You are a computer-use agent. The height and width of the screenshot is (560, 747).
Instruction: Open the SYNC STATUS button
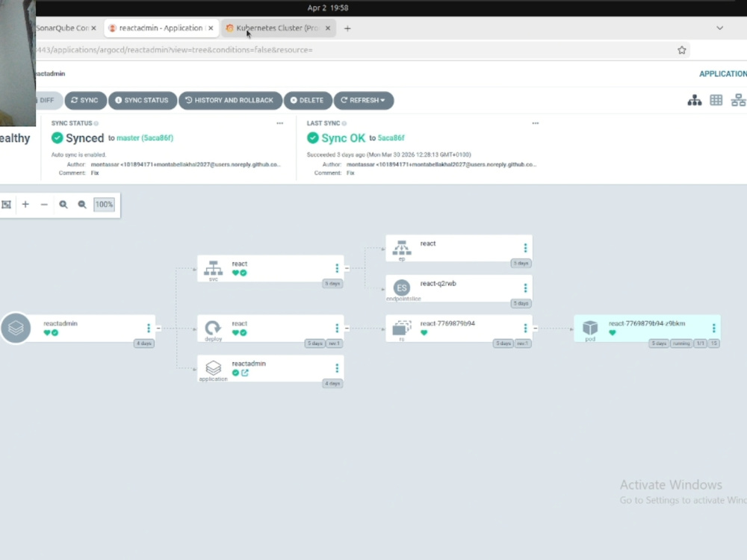click(x=143, y=101)
